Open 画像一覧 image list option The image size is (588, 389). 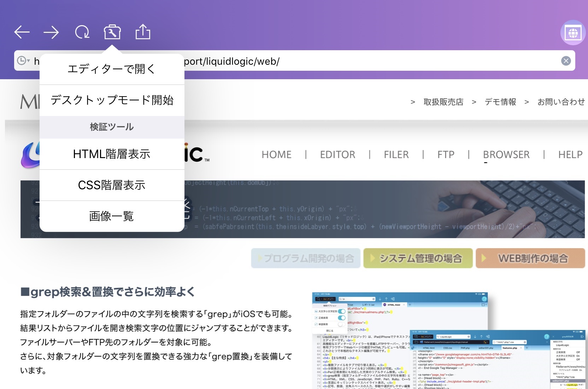[x=112, y=216]
